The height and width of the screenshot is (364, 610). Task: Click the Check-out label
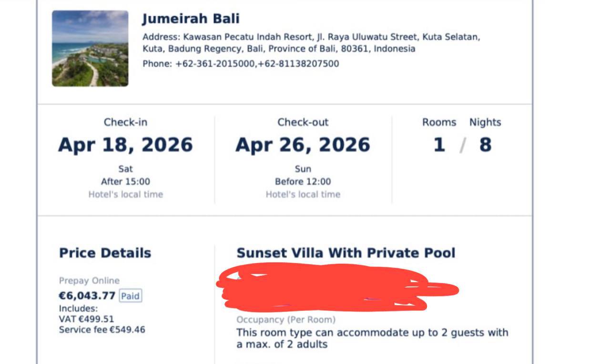(x=303, y=122)
